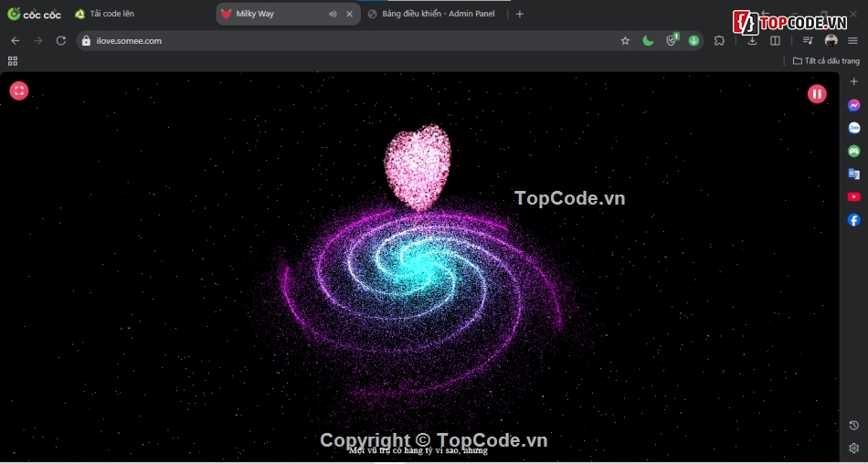Open a new browser tab
Image resolution: width=868 pixels, height=464 pixels.
(519, 14)
